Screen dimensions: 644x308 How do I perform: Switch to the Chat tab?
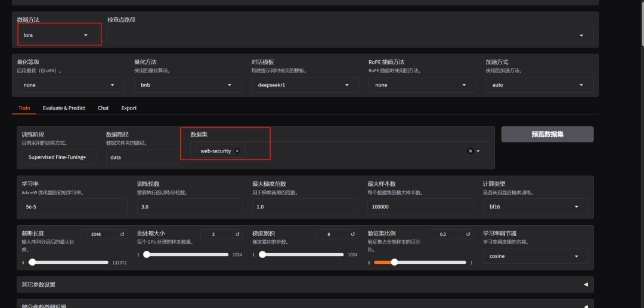tap(103, 108)
